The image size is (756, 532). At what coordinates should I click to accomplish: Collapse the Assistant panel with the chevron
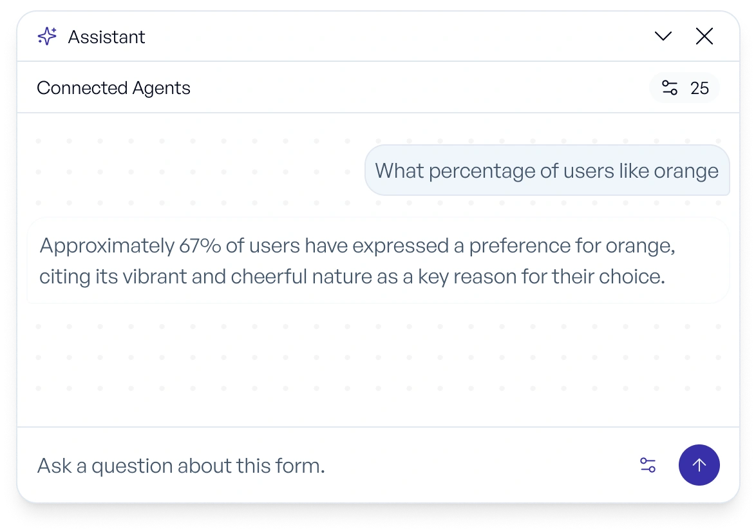click(x=663, y=36)
